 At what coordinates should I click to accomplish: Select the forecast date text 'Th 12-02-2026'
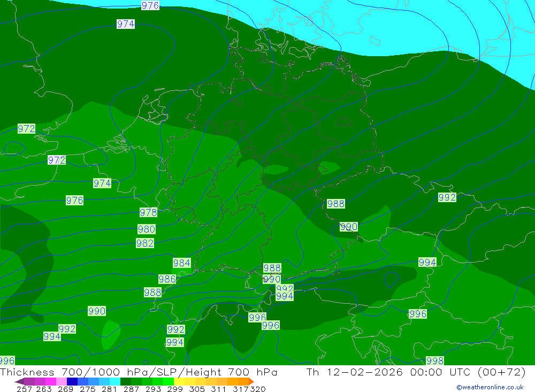(x=355, y=372)
